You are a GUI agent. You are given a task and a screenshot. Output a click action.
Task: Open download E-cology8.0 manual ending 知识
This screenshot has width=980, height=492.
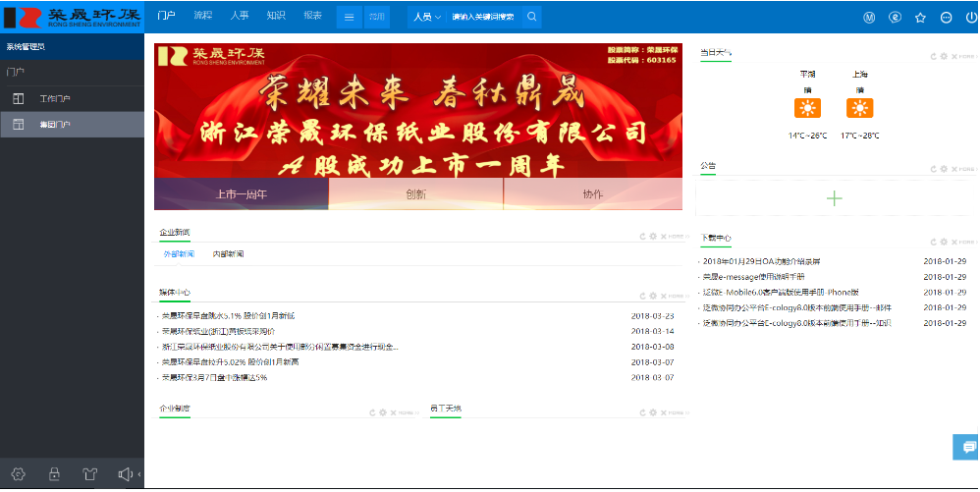coord(797,323)
